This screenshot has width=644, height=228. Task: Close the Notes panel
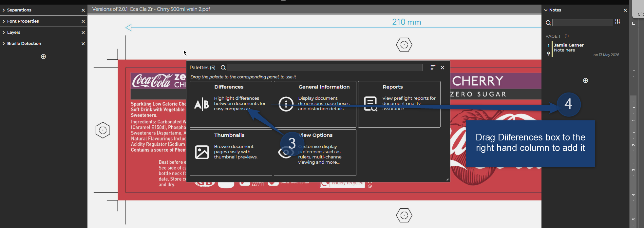pyautogui.click(x=625, y=10)
